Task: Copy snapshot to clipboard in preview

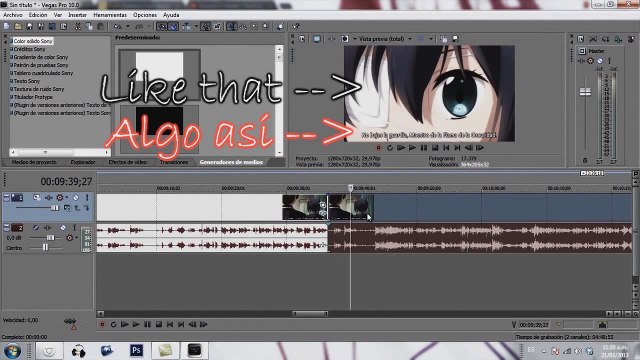Action: tap(444, 39)
